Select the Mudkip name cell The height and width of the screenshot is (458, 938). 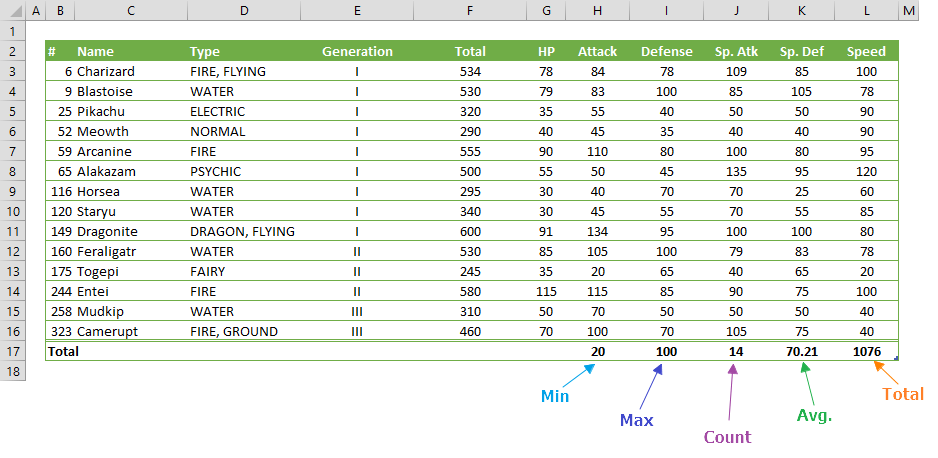130,312
